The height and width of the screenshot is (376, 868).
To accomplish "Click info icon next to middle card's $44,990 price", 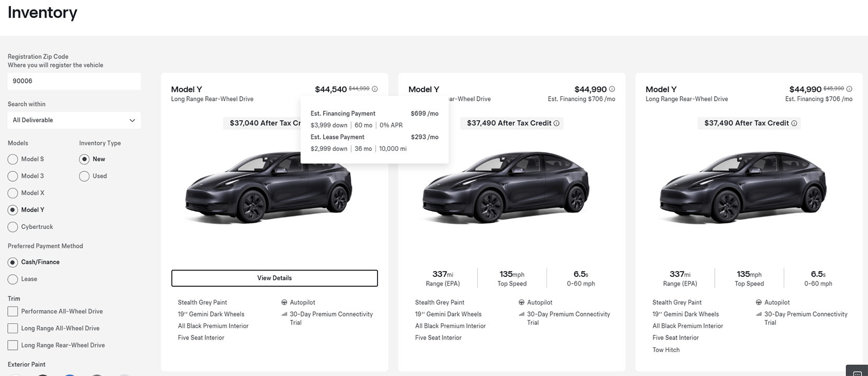I will pyautogui.click(x=612, y=89).
